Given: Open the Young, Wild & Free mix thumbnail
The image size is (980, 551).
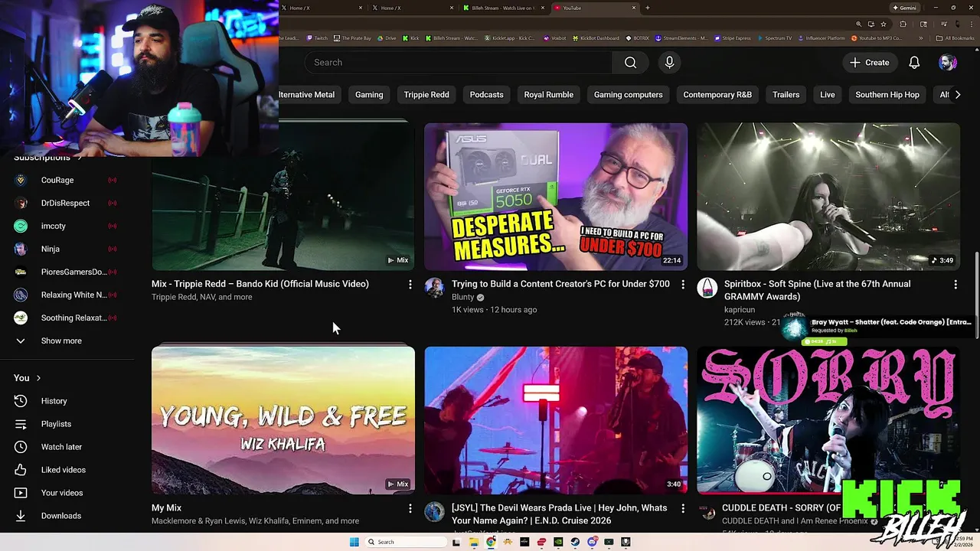Looking at the screenshot, I should tap(283, 420).
